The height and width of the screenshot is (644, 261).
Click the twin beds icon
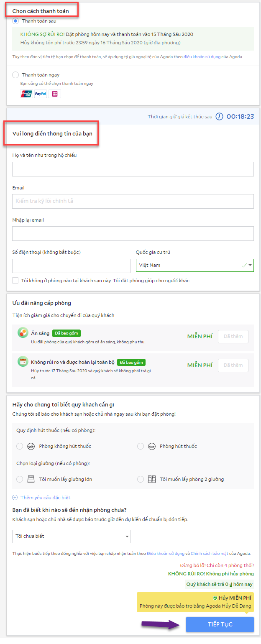coord(152,479)
